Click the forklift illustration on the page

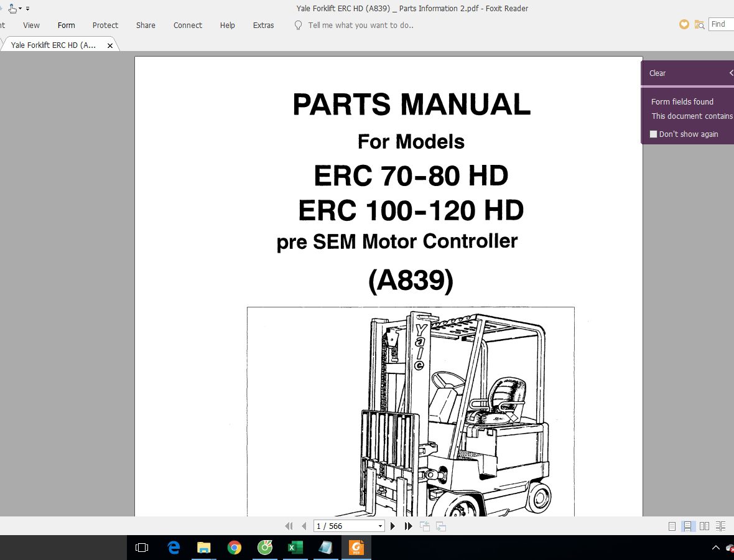click(x=411, y=412)
